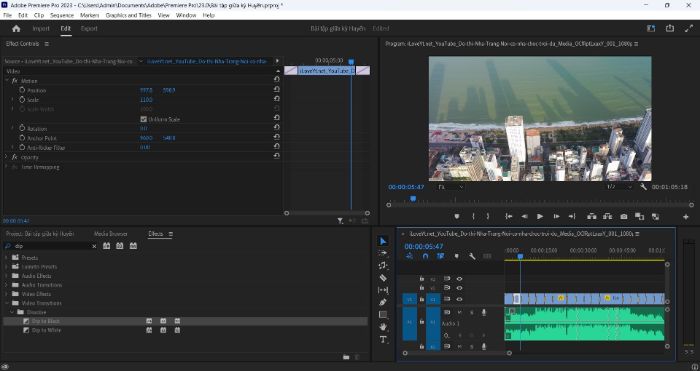Expand the Audio Effects folder

[x=6, y=276]
